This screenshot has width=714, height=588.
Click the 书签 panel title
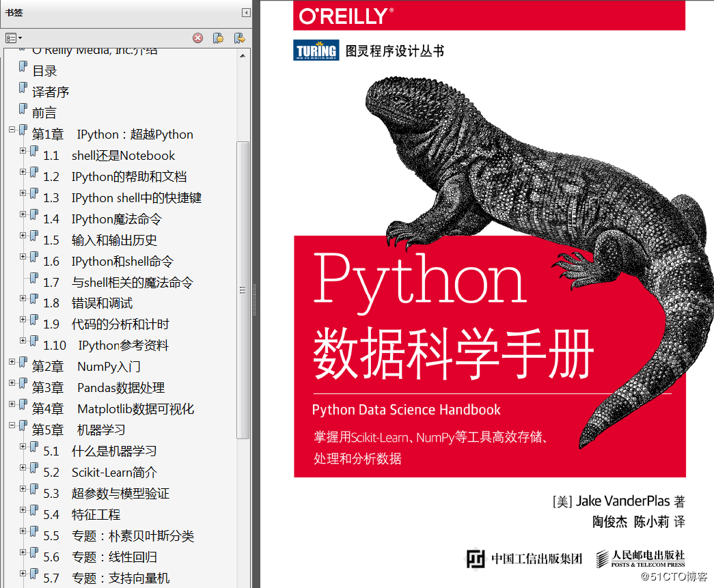[14, 13]
